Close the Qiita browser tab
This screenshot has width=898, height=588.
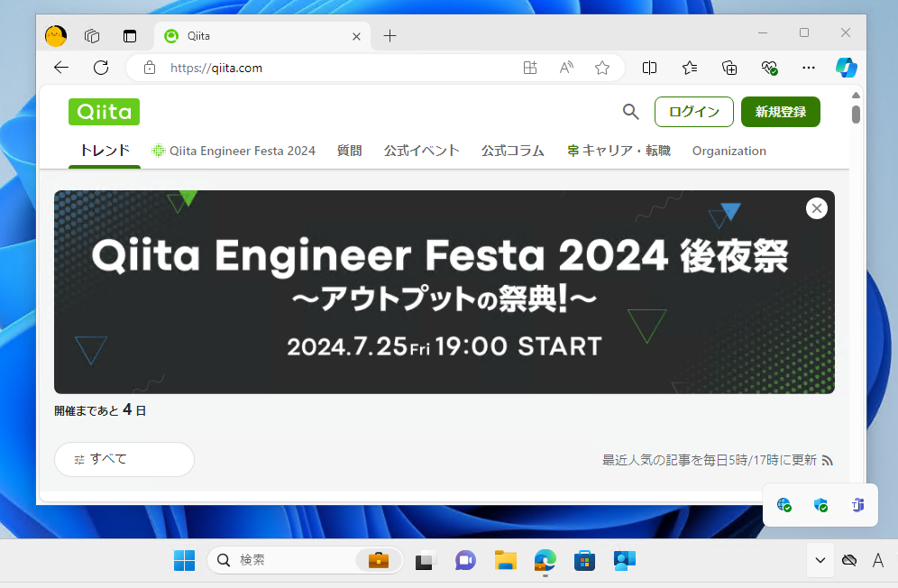(x=356, y=37)
